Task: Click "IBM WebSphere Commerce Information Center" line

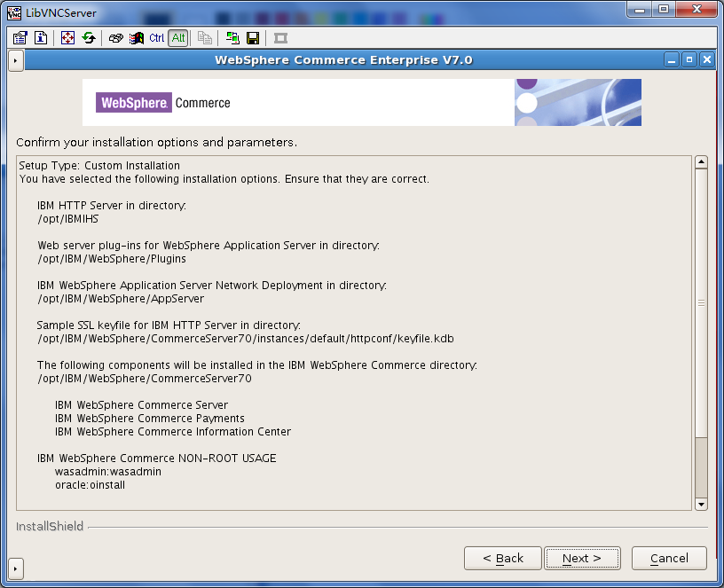Action: [x=173, y=432]
